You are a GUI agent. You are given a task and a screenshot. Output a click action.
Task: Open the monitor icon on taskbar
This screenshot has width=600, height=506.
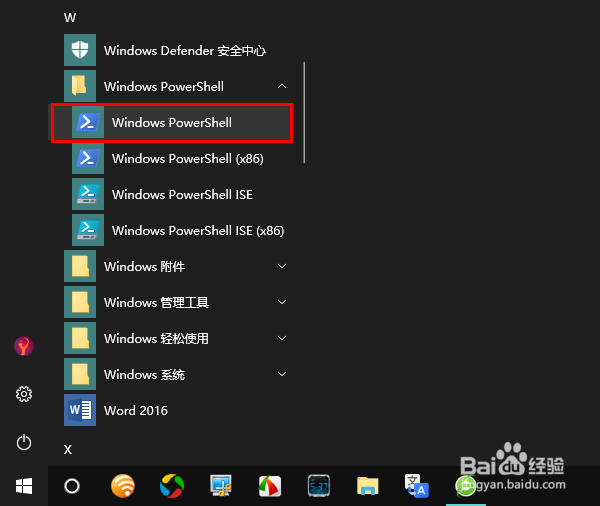click(x=221, y=486)
